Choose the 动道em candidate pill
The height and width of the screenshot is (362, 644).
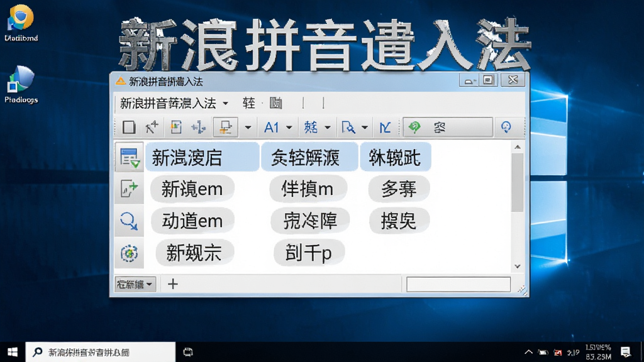pos(192,221)
